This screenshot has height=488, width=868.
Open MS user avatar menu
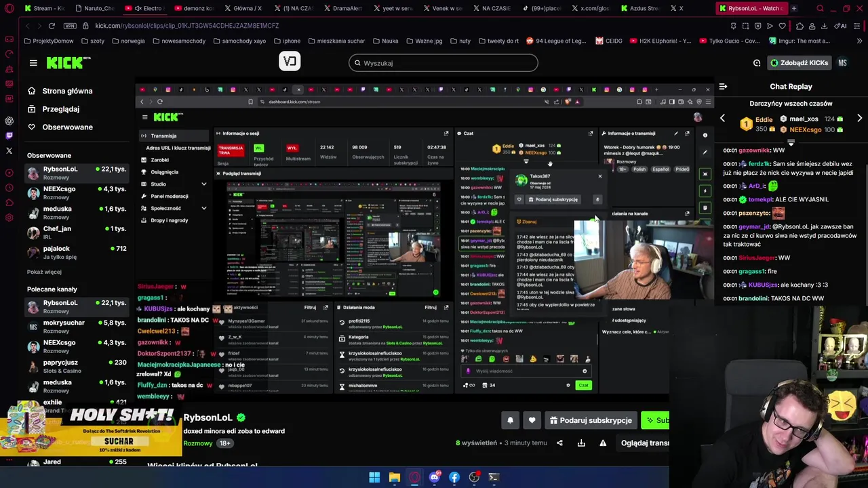point(842,63)
